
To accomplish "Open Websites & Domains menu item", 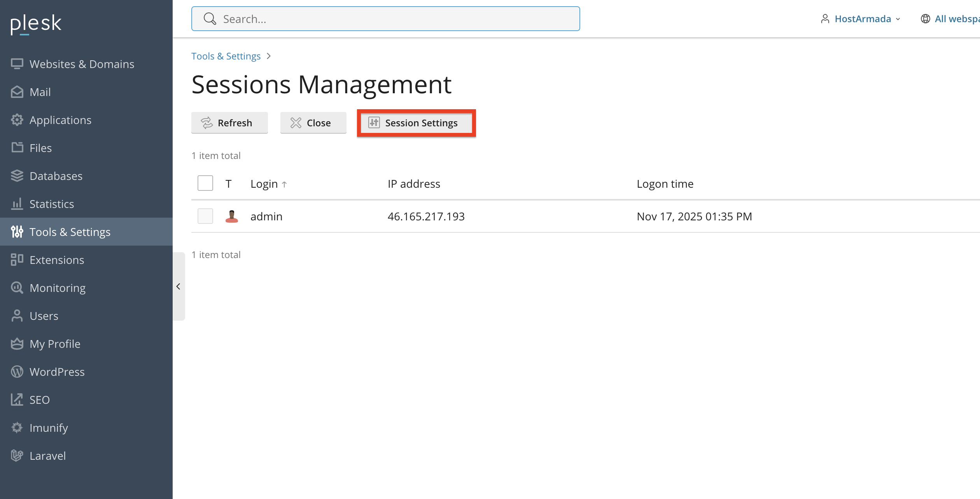I will tap(86, 64).
